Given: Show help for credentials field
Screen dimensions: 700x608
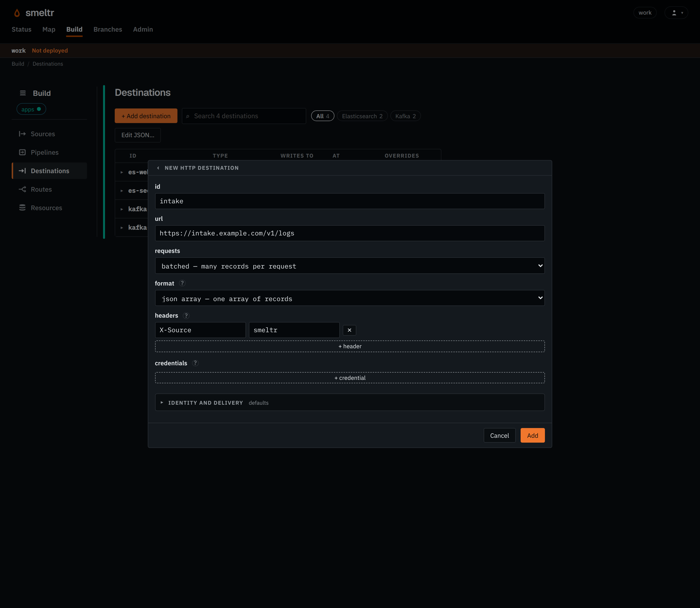Looking at the screenshot, I should pyautogui.click(x=195, y=363).
